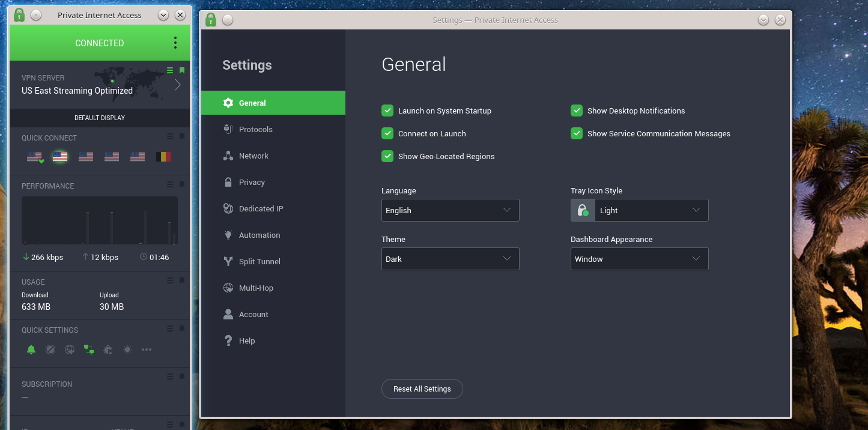Grab the reorder handle on Quick Connect tile
Image resolution: width=868 pixels, height=430 pixels.
click(170, 136)
